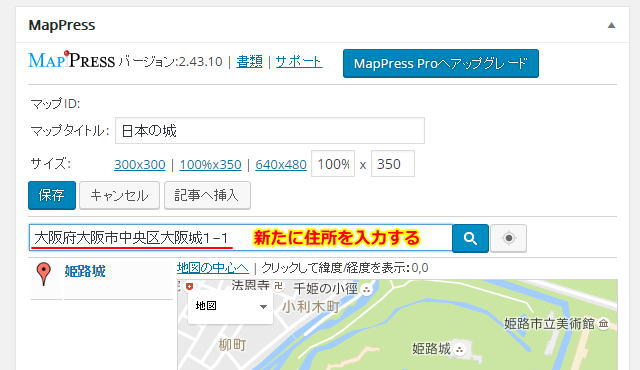Click the magnifier search button
The width and height of the screenshot is (640, 370).
pos(470,238)
